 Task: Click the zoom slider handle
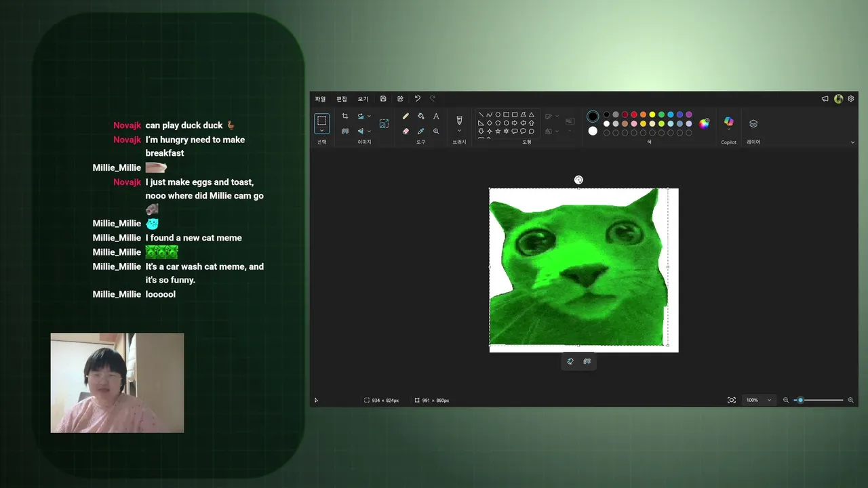tap(800, 400)
